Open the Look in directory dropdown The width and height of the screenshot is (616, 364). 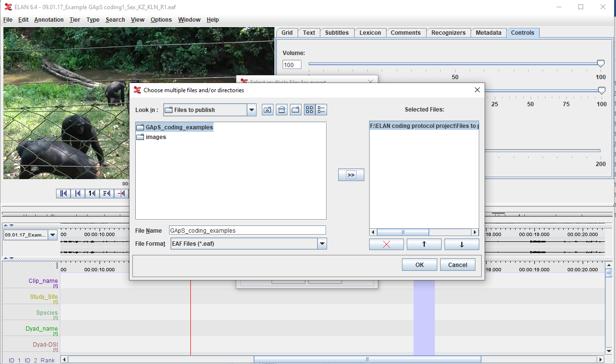(251, 110)
